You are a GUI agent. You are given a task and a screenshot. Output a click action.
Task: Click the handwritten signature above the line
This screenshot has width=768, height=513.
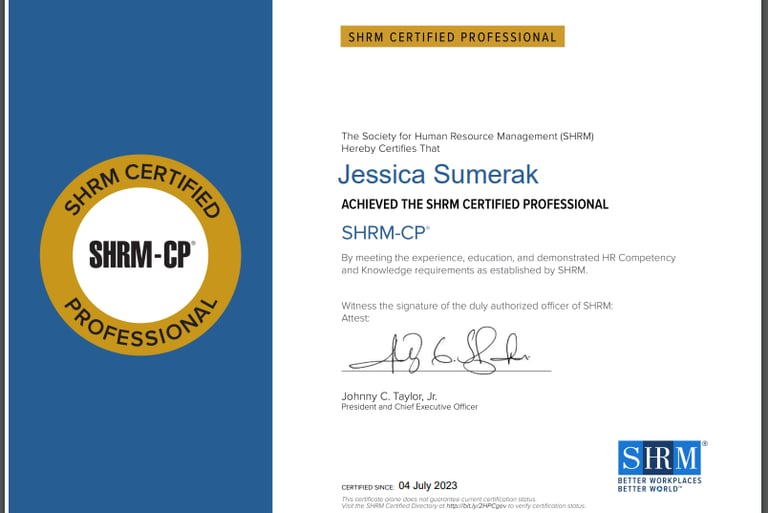439,351
